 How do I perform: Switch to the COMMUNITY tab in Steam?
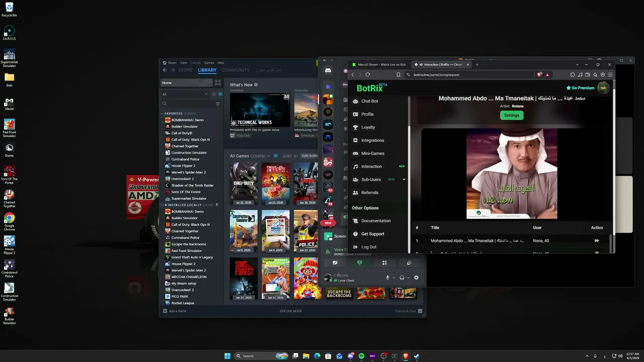(x=235, y=70)
